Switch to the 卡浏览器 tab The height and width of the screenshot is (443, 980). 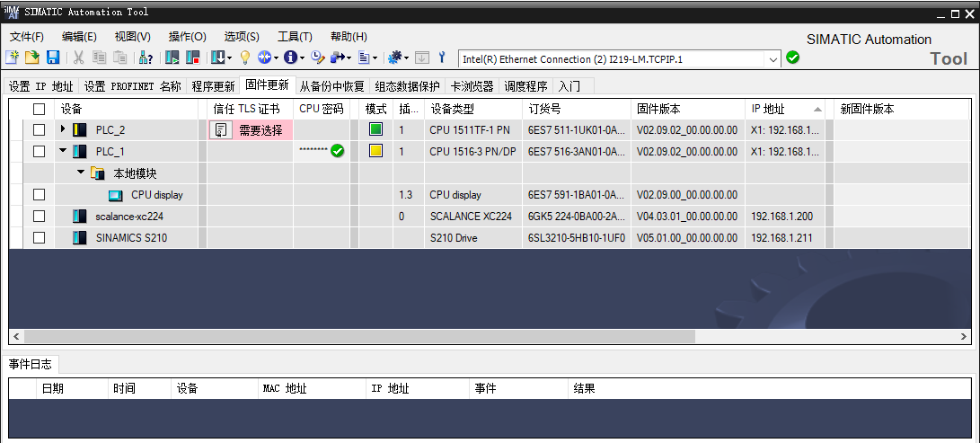pyautogui.click(x=472, y=86)
